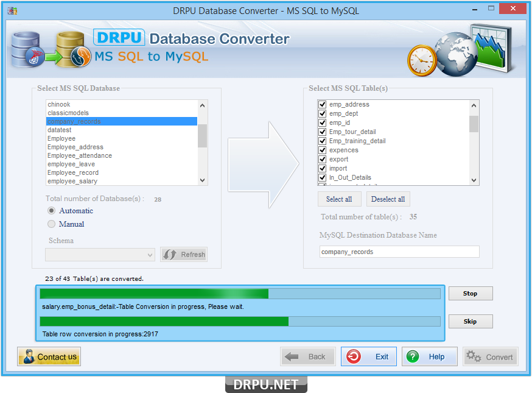Toggle the expences table checkbox

[323, 150]
